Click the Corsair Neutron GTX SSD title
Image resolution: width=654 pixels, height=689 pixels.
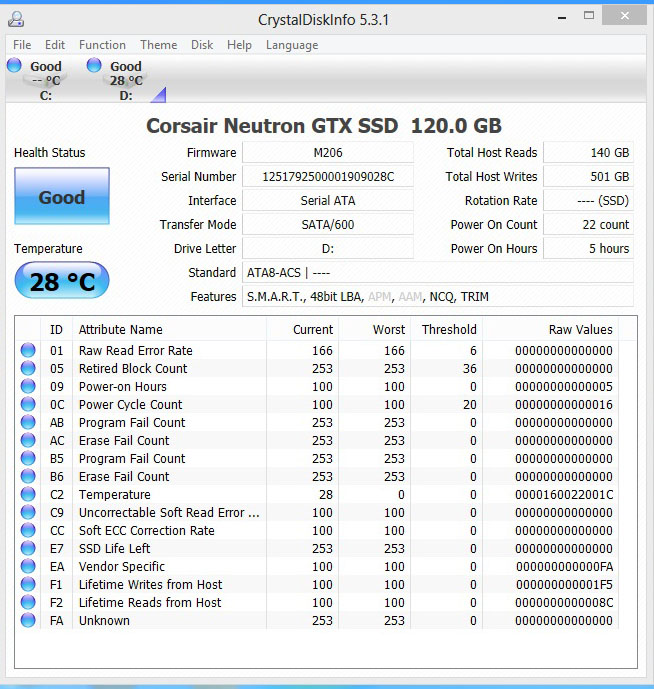click(323, 126)
